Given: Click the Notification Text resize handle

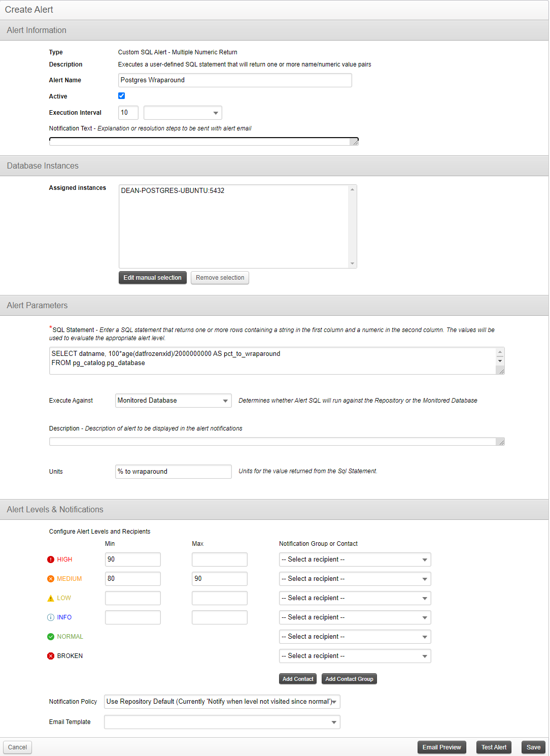Looking at the screenshot, I should (355, 142).
